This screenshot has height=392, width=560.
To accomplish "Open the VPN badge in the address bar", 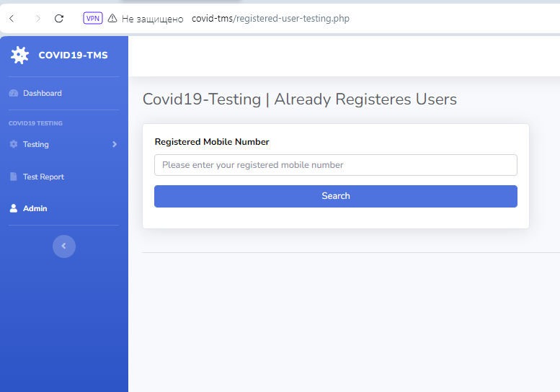I will [93, 19].
